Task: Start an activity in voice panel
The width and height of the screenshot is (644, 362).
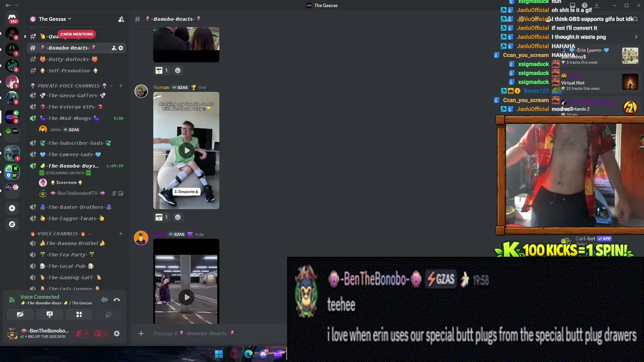Action: (x=79, y=314)
